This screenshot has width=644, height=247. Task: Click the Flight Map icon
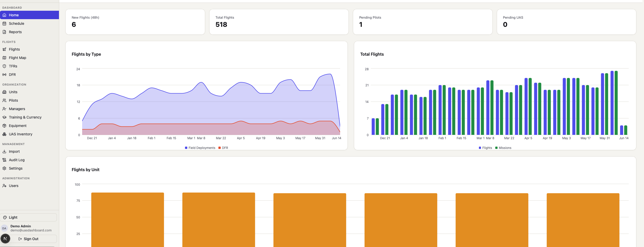pyautogui.click(x=4, y=58)
